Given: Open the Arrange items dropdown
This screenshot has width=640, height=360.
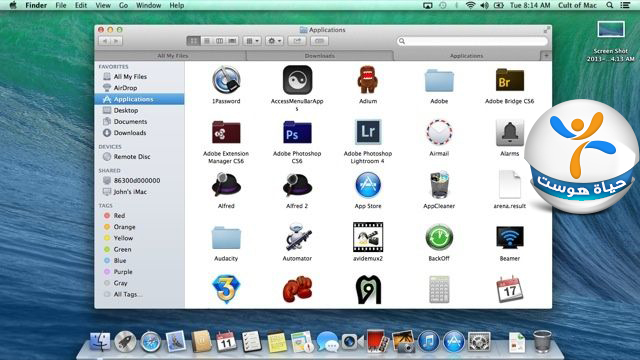Looking at the screenshot, I should pos(252,41).
